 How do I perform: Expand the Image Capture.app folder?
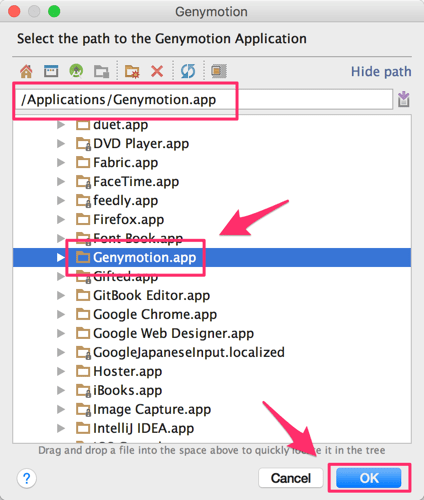point(61,410)
